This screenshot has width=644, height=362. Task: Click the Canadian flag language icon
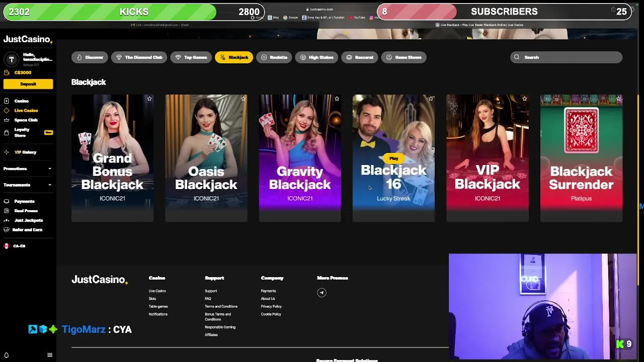[x=7, y=246]
